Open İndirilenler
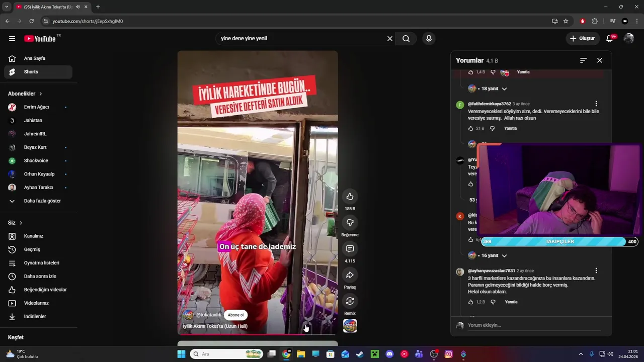This screenshot has width=644, height=362. tap(38, 316)
